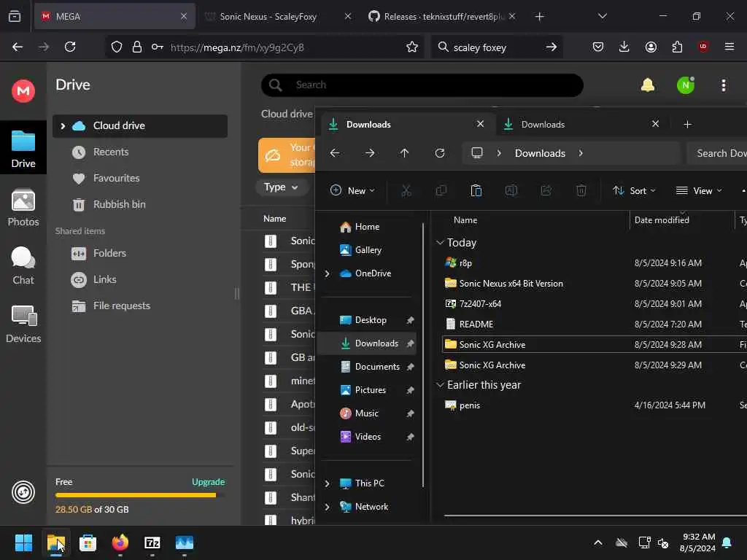
Task: Open Firefox from the taskbar
Action: click(120, 542)
